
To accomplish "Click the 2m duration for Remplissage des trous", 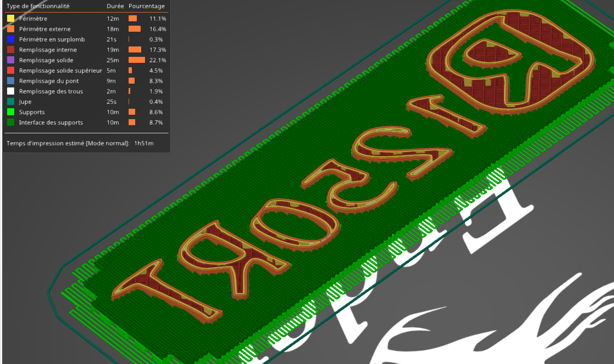I will pos(111,91).
